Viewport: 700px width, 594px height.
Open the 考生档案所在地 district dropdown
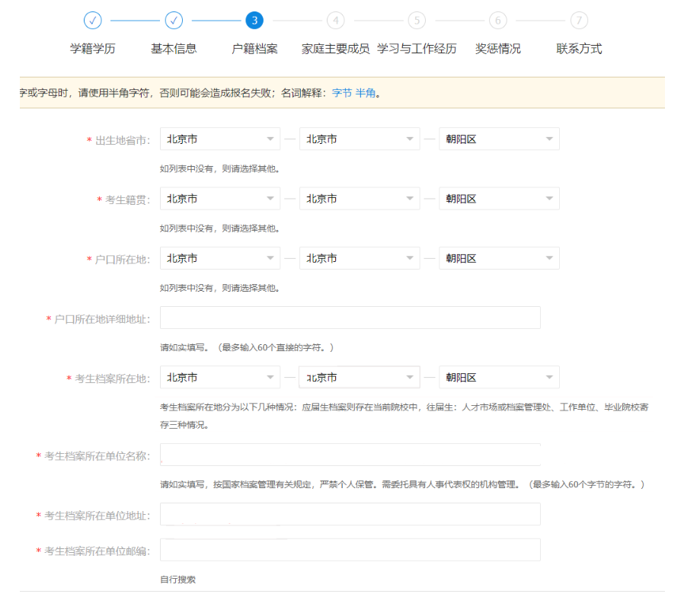click(499, 378)
